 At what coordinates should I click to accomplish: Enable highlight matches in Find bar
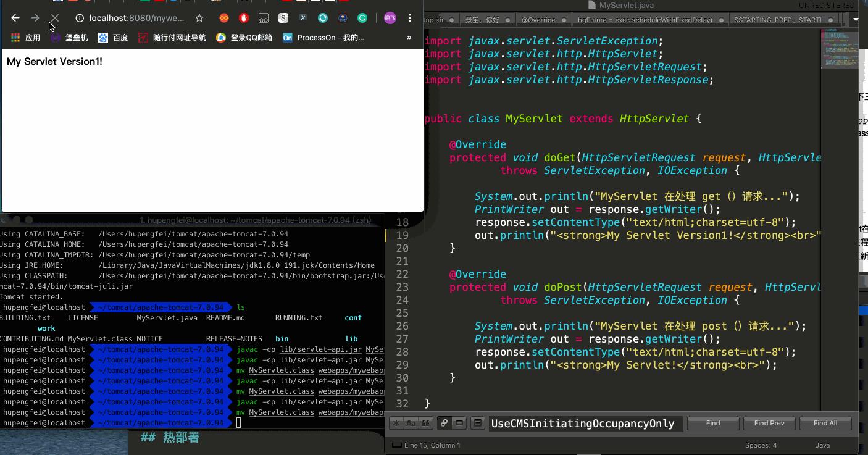(477, 424)
